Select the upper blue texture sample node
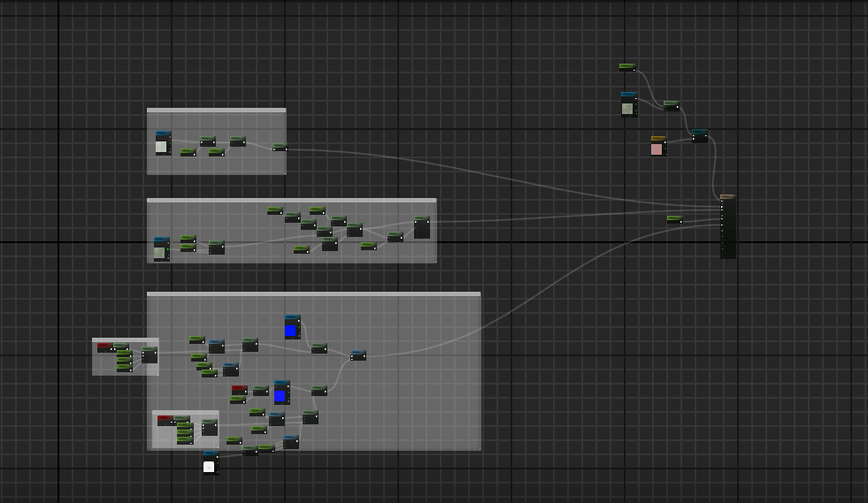The height and width of the screenshot is (503, 868). click(292, 326)
